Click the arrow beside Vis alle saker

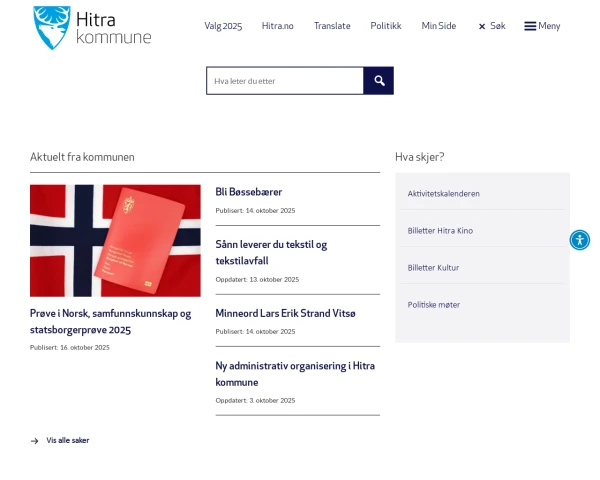[x=34, y=441]
